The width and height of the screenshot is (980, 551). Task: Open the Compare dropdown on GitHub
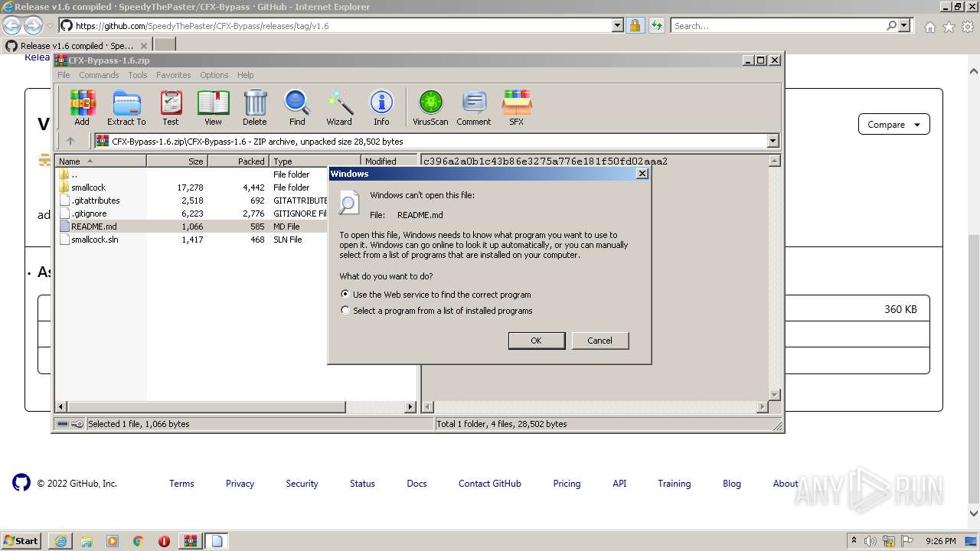click(x=893, y=124)
